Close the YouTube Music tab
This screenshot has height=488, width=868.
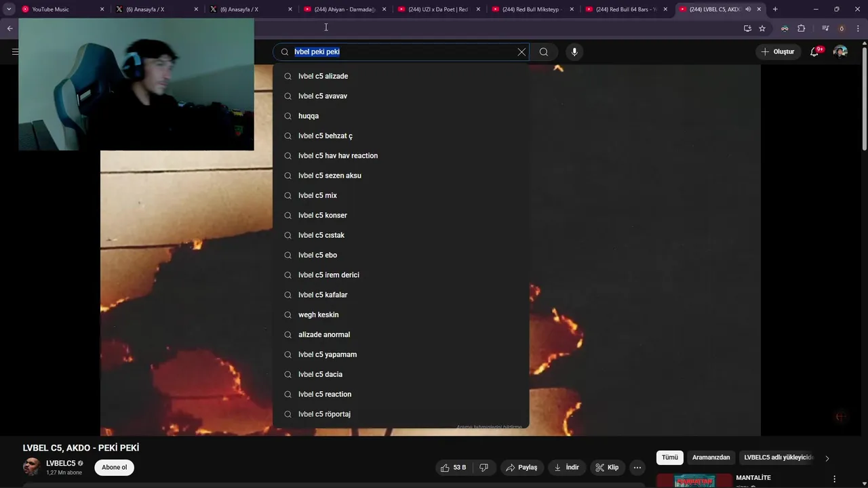coord(102,9)
